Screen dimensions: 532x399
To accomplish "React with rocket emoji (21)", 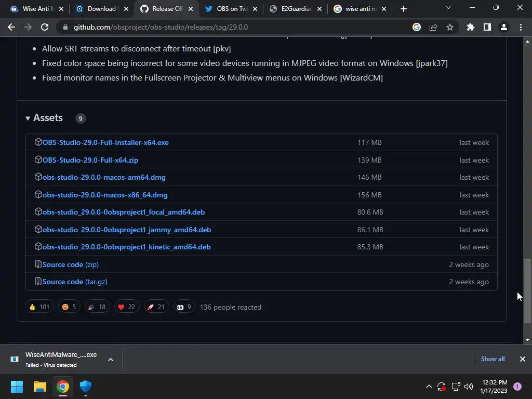I will (156, 307).
